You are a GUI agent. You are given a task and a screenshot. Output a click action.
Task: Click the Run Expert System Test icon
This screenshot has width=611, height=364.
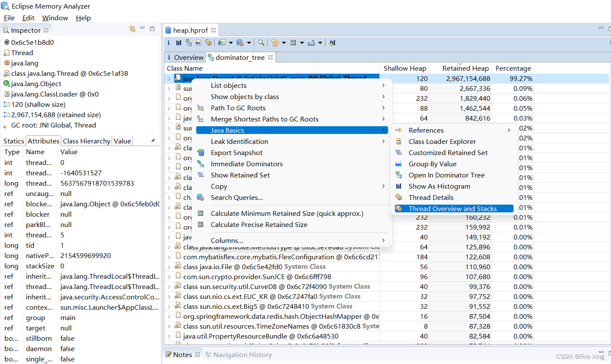[x=222, y=43]
